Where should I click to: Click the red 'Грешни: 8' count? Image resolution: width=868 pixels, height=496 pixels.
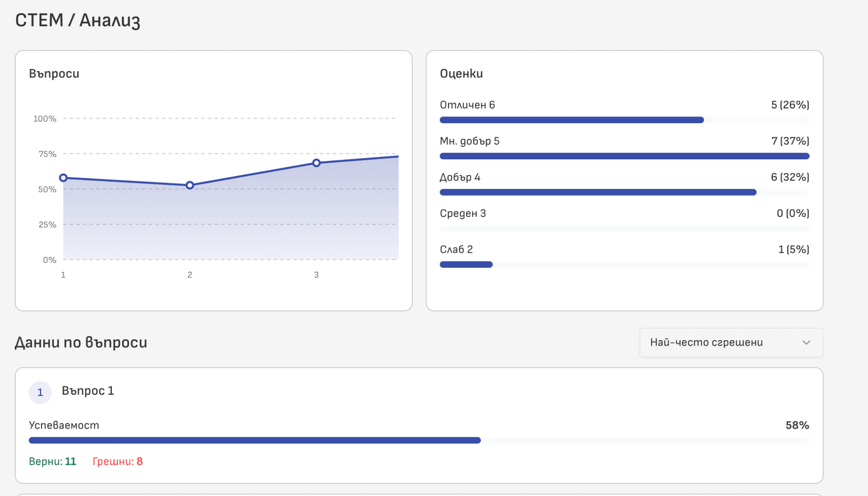pyautogui.click(x=118, y=461)
